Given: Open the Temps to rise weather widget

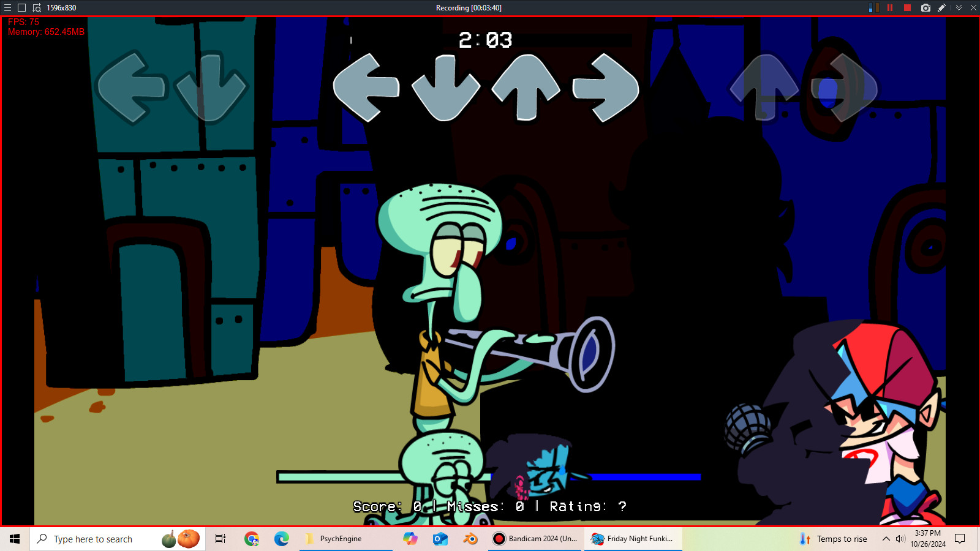Looking at the screenshot, I should 834,539.
